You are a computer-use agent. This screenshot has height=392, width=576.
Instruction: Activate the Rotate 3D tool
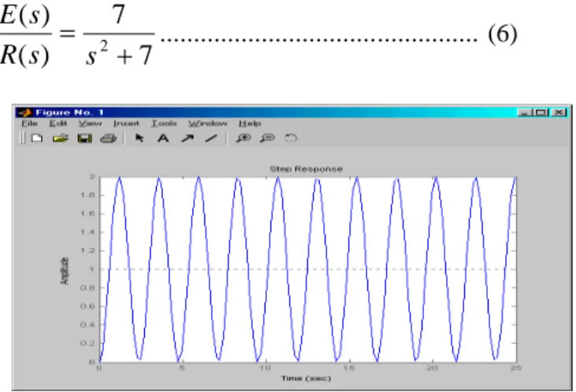[x=291, y=138]
